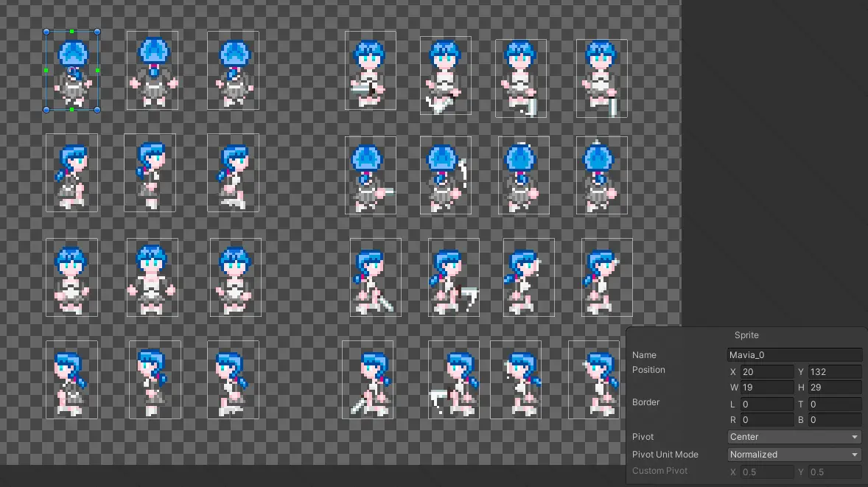Click the green top-edge handle of selected sprite
The height and width of the screenshot is (487, 868).
(x=72, y=32)
